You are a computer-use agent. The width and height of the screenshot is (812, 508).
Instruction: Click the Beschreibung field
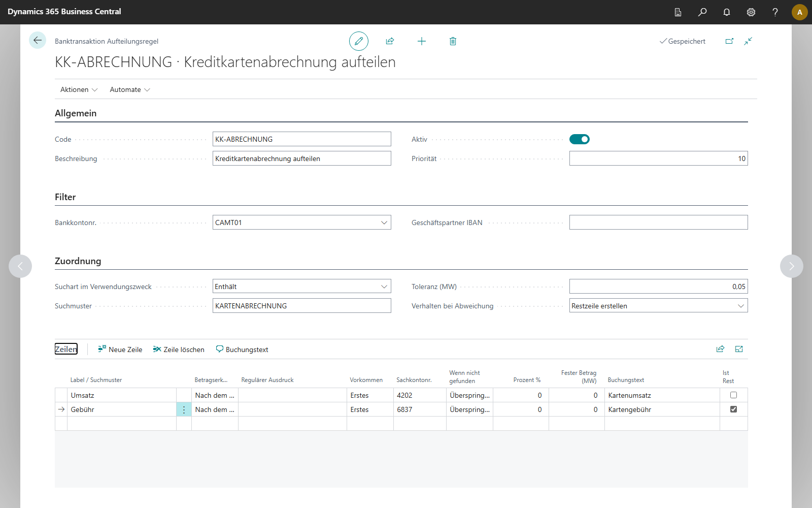coord(302,158)
